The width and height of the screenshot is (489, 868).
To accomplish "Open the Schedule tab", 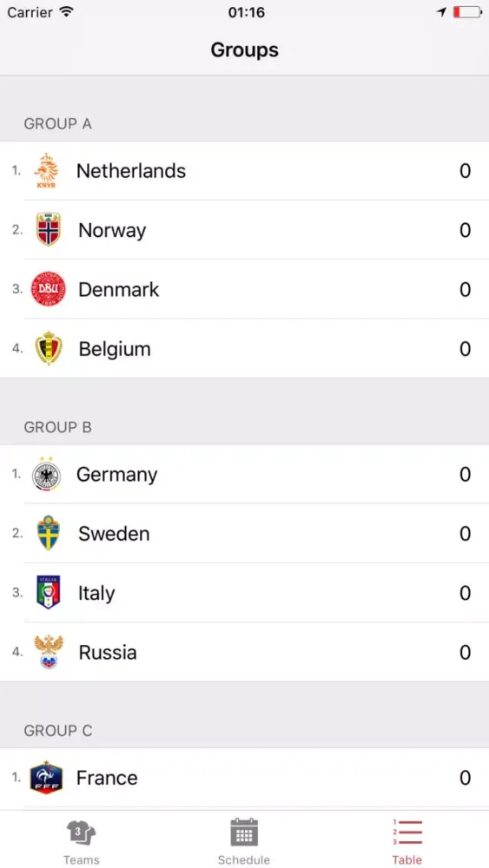I will pos(244,841).
